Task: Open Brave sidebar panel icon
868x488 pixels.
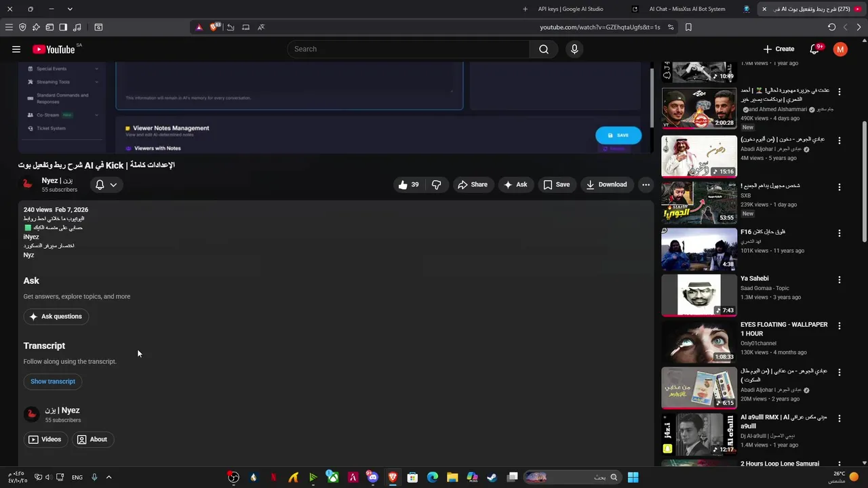Action: pyautogui.click(x=63, y=27)
